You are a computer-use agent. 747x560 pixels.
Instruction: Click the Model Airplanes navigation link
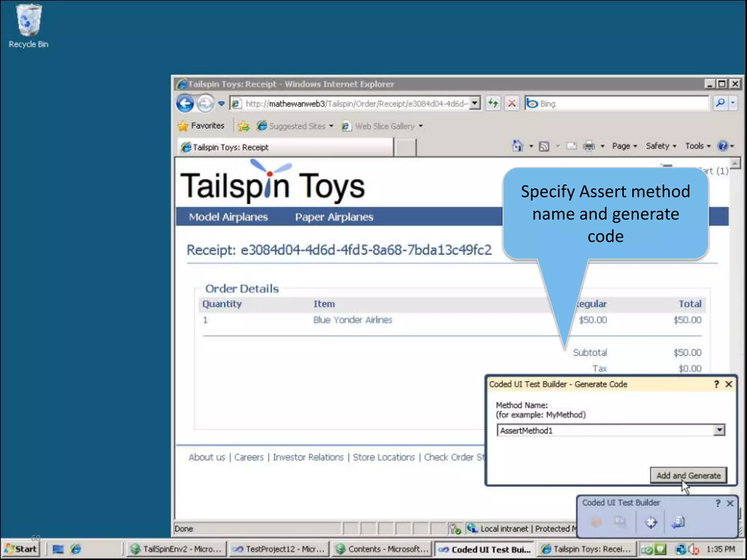pos(228,217)
